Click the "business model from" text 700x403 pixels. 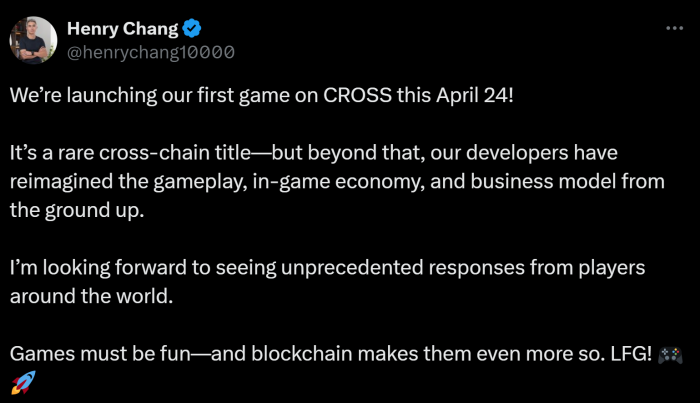(x=567, y=182)
